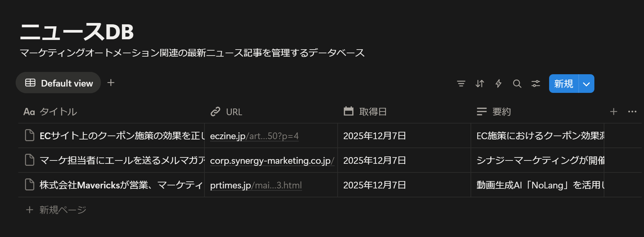Open automations lightning bolt icon
644x237 pixels.
tap(498, 84)
